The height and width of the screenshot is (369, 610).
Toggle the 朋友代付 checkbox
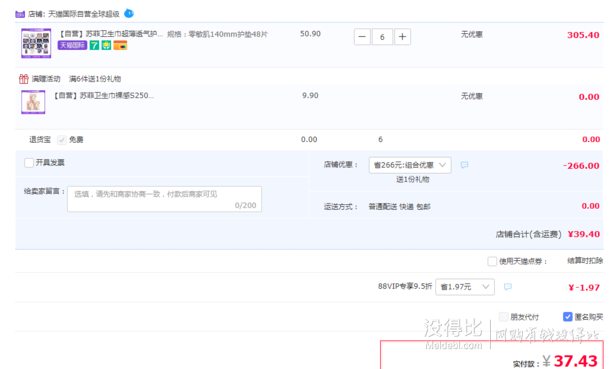click(503, 317)
